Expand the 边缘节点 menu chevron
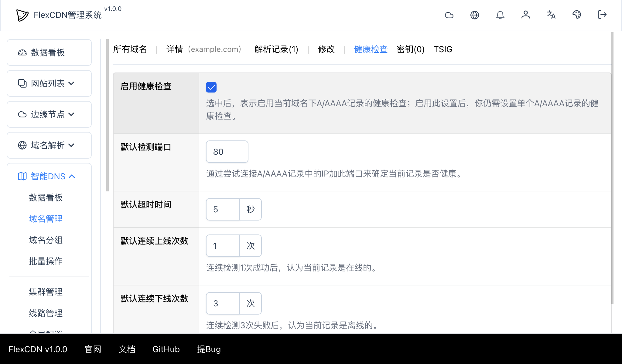 pyautogui.click(x=71, y=114)
